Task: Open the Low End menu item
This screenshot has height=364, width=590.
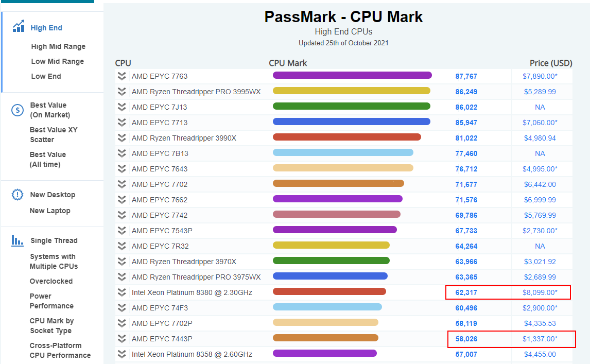Action: point(46,76)
